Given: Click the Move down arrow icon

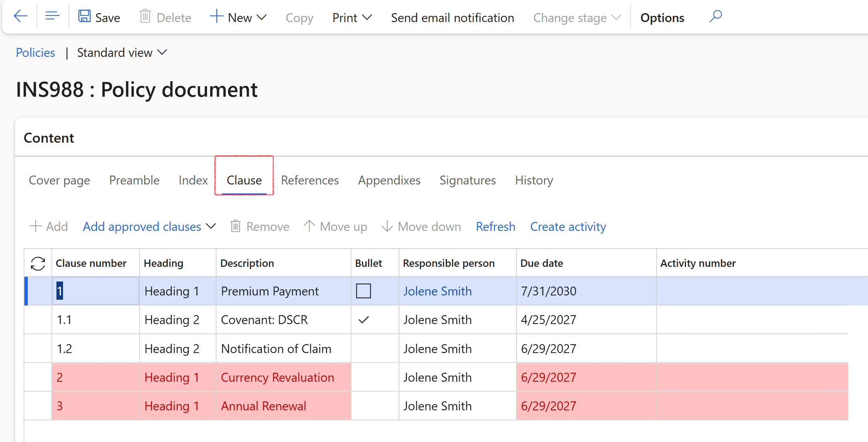Looking at the screenshot, I should (387, 226).
